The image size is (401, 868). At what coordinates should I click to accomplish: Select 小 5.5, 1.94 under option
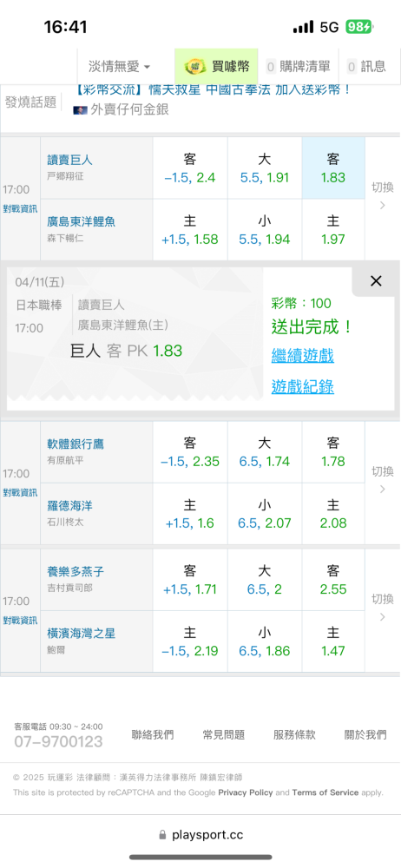coord(264,230)
